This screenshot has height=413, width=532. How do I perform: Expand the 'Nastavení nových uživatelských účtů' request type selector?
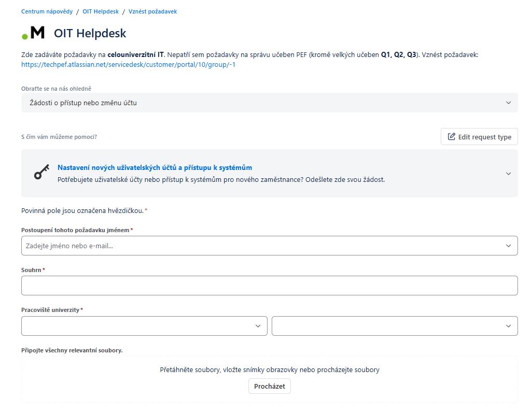pos(270,173)
